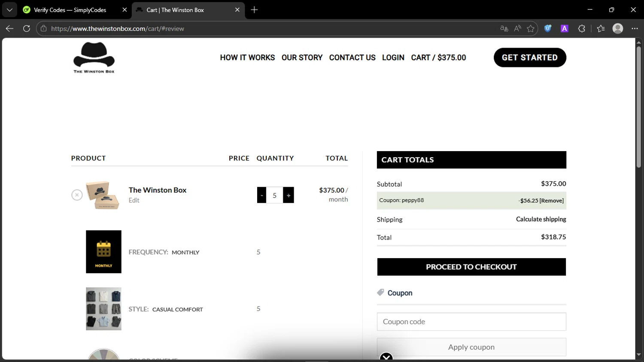
Task: Click the Apply coupon button
Action: 471,347
